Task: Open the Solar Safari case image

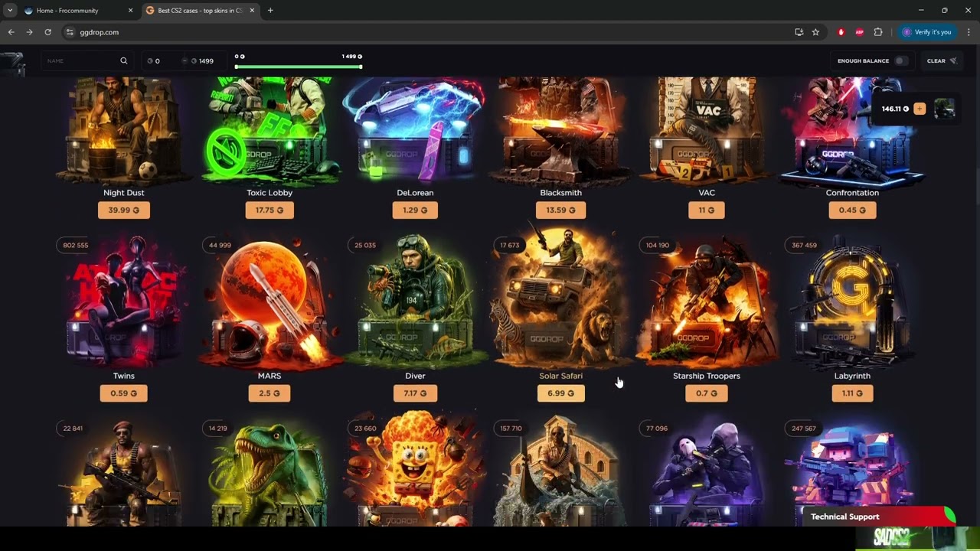Action: coord(561,298)
